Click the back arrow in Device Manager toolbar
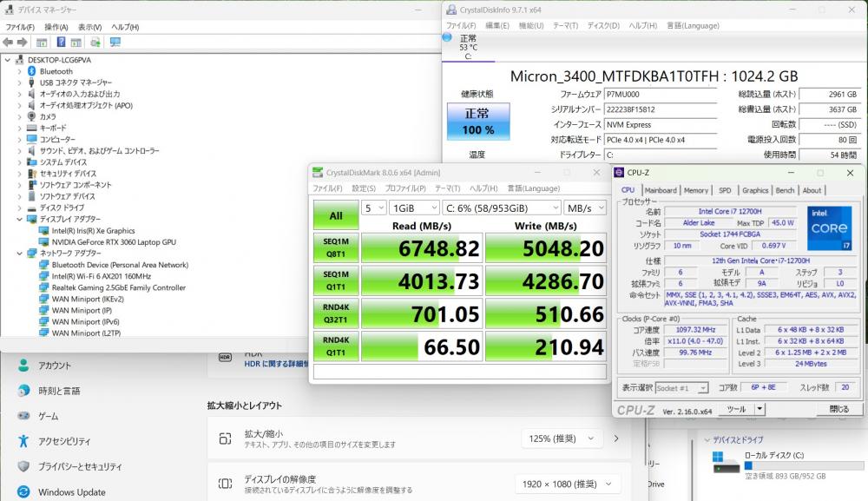 pos(8,42)
